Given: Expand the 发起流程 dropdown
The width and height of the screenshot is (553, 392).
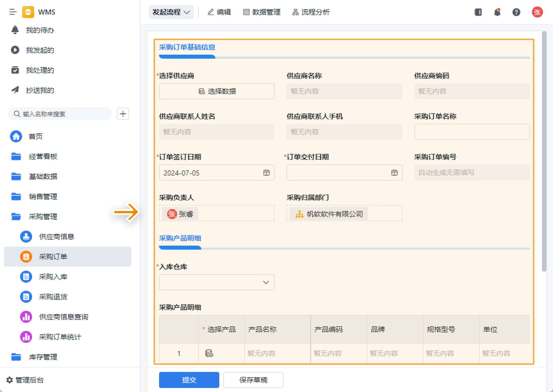Looking at the screenshot, I should click(171, 12).
